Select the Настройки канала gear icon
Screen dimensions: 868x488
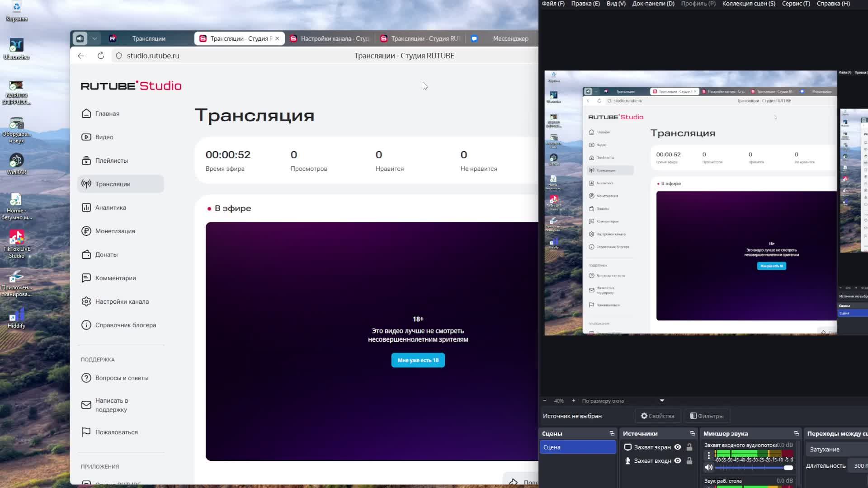pos(86,301)
